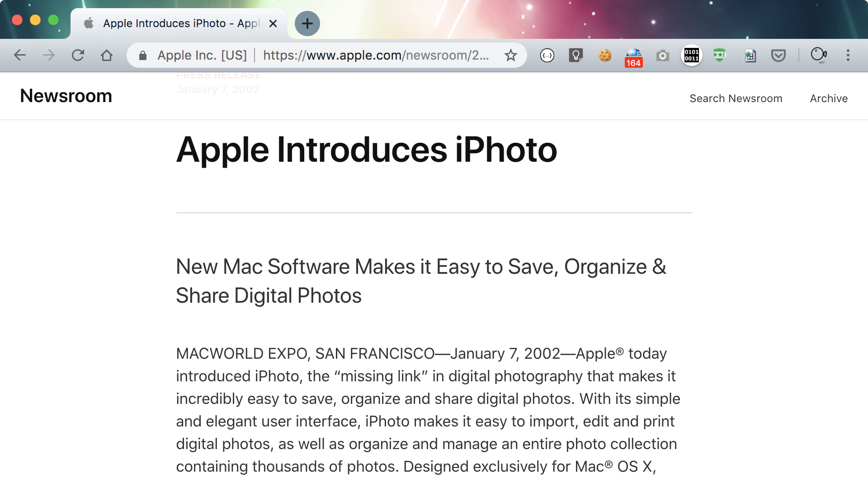
Task: Click the Apple favicon on the tab
Action: click(x=89, y=23)
